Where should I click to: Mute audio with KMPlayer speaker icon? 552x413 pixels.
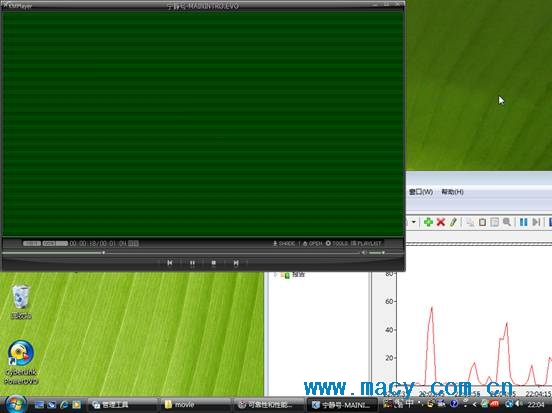(x=364, y=252)
